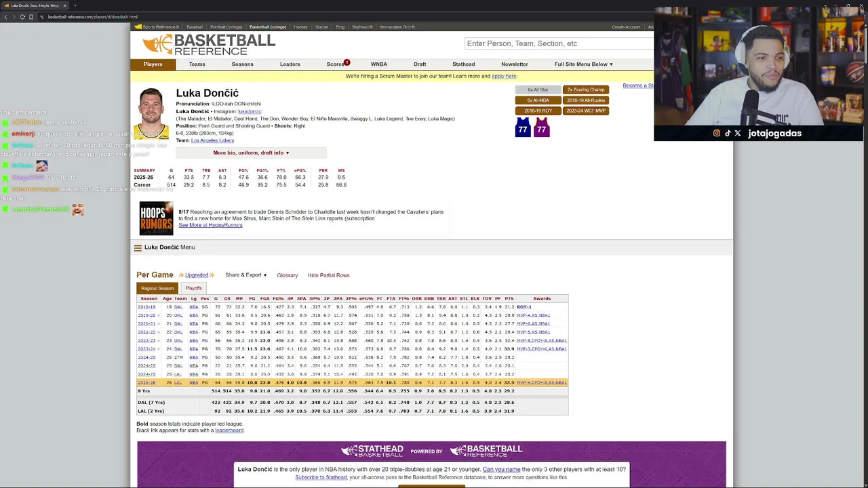Open the Los Angeles Lakers team link
868x488 pixels.
(x=212, y=140)
